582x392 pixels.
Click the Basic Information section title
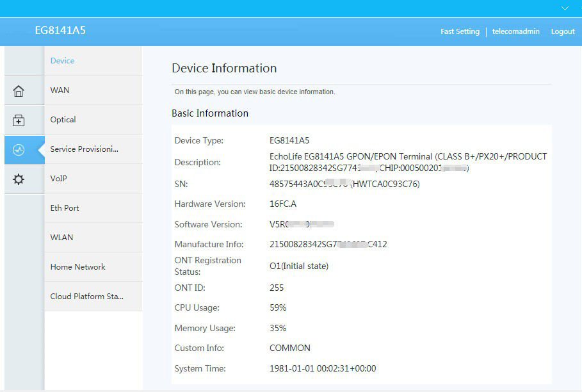pyautogui.click(x=210, y=113)
